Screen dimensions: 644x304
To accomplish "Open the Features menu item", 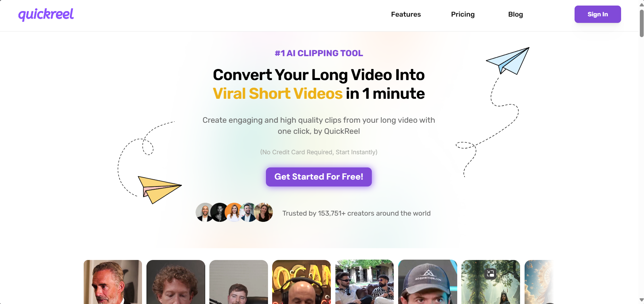I will pos(406,14).
